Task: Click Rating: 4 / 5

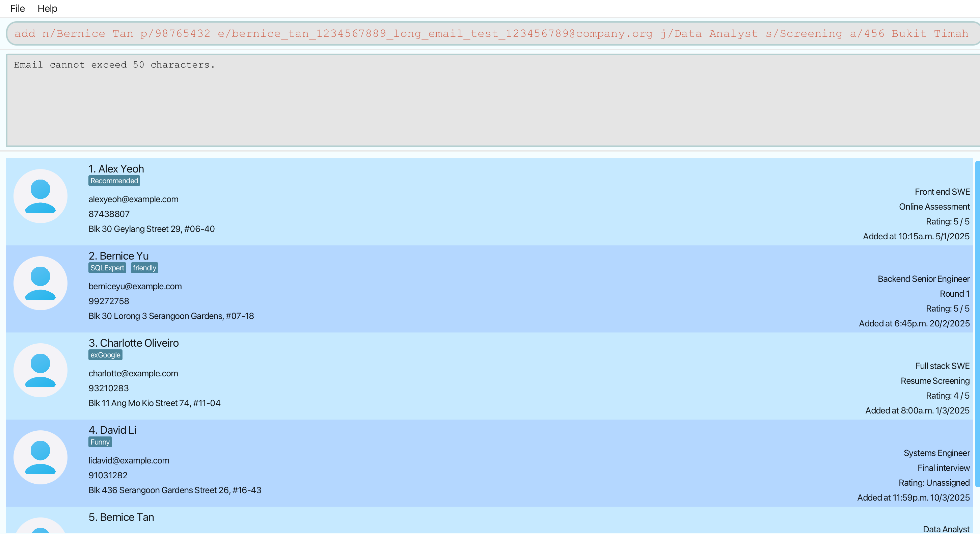Action: [x=948, y=396]
